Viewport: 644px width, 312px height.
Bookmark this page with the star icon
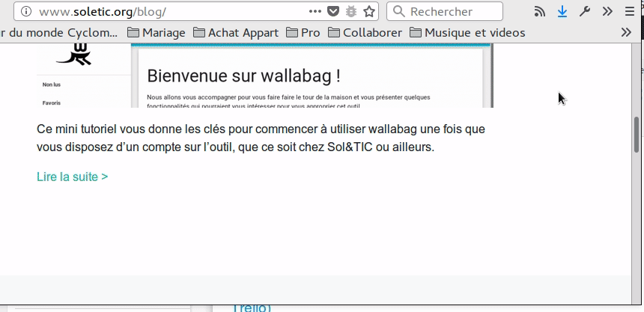(x=369, y=11)
